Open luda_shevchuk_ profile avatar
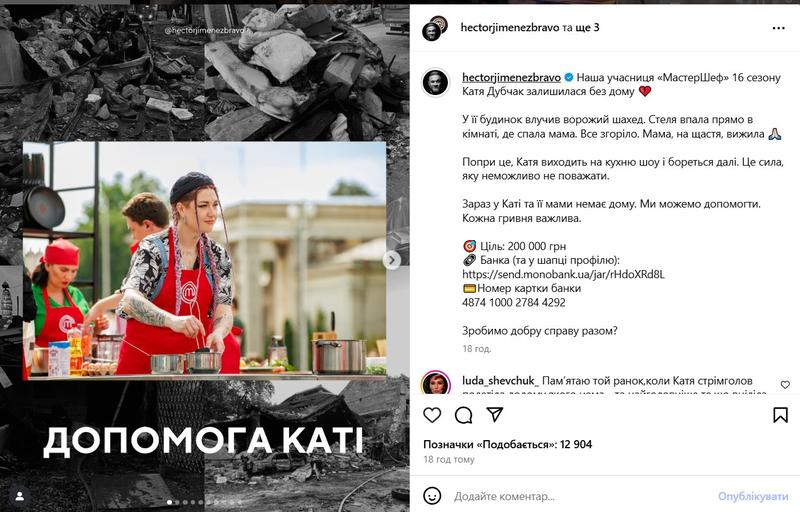This screenshot has height=512, width=800. tap(436, 383)
